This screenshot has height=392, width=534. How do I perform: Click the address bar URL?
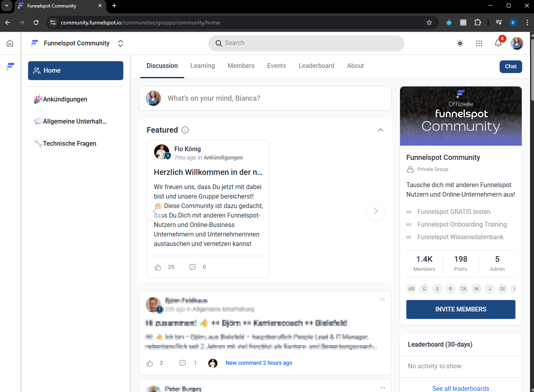[140, 23]
